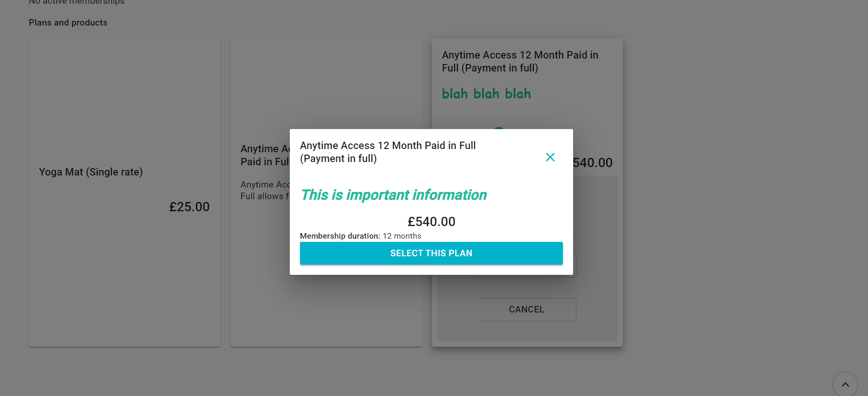Screen dimensions: 868x396
Task: Click the dialog's Anytime Access heading
Action: coord(388,152)
